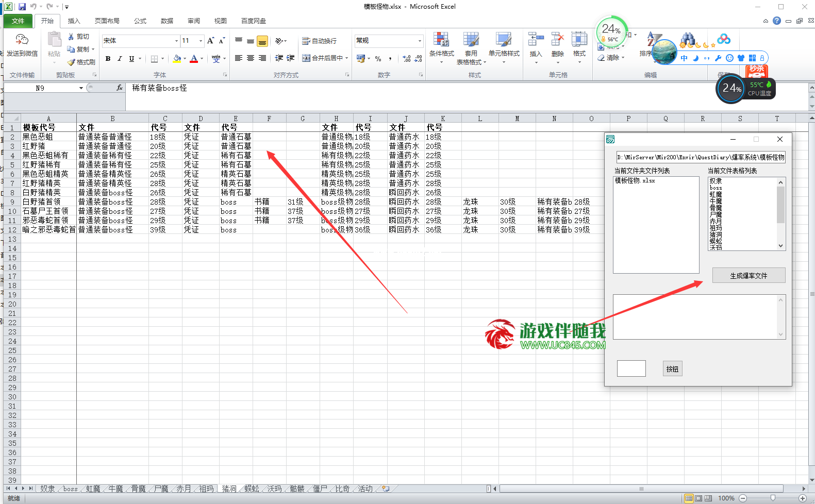Click the zoom slider handle
This screenshot has width=815, height=504.
click(x=773, y=498)
